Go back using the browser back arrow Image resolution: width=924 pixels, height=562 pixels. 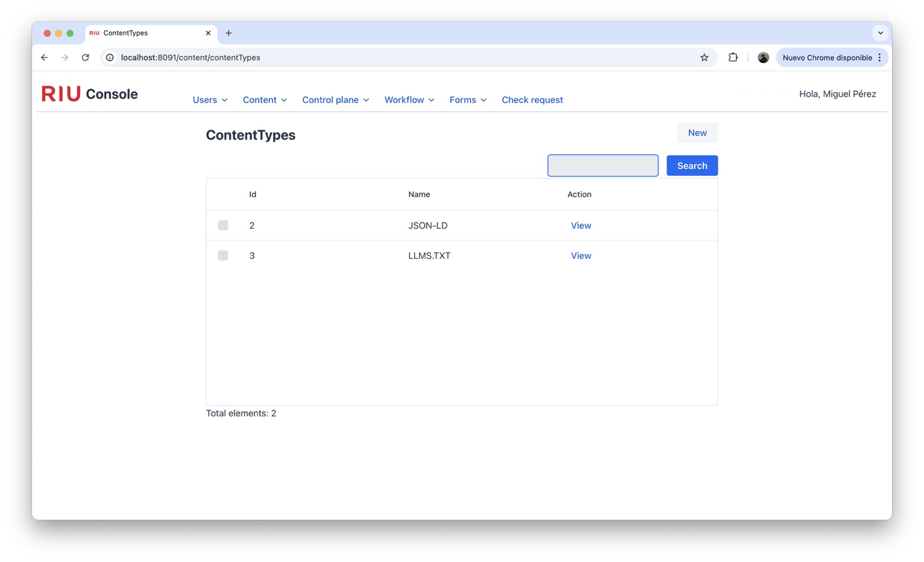coord(45,58)
